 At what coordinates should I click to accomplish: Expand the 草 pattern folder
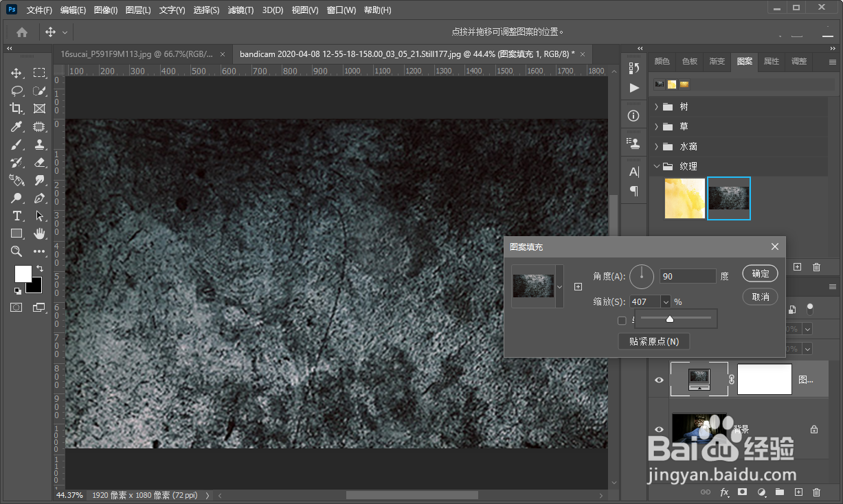pos(656,126)
